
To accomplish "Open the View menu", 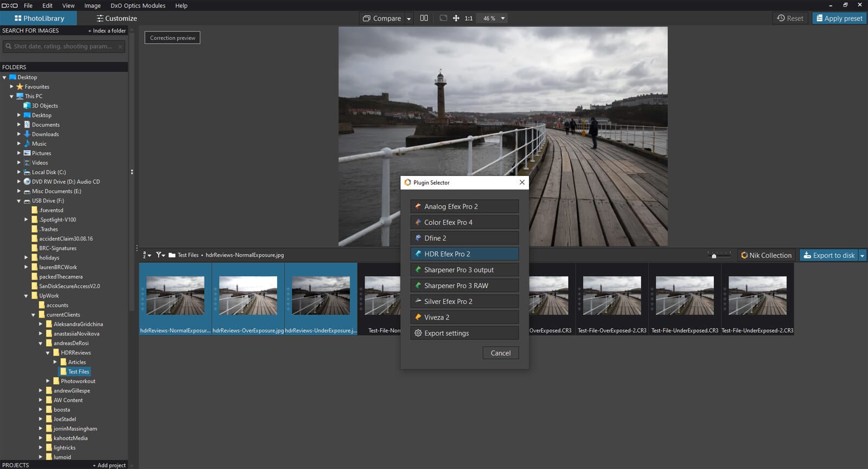I will click(x=68, y=5).
